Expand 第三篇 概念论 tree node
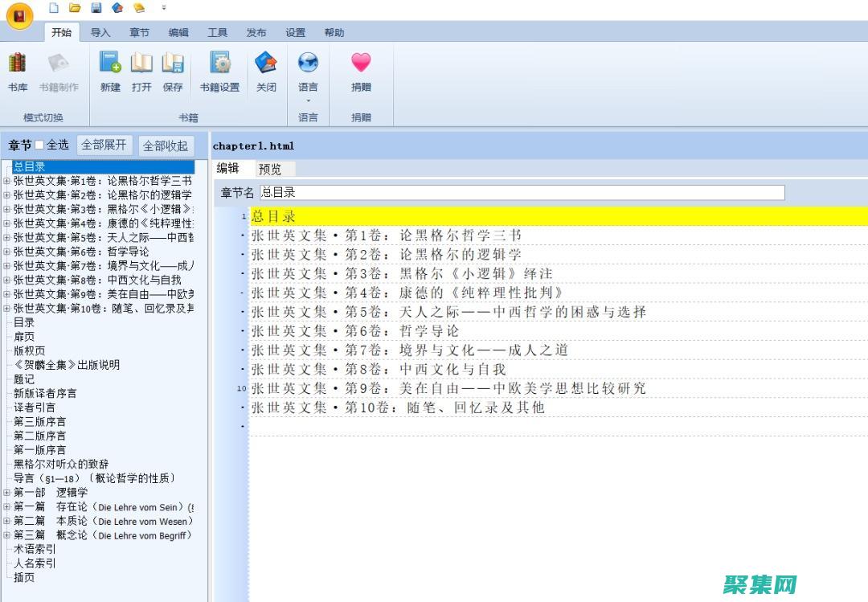868x602 pixels. pos(6,535)
